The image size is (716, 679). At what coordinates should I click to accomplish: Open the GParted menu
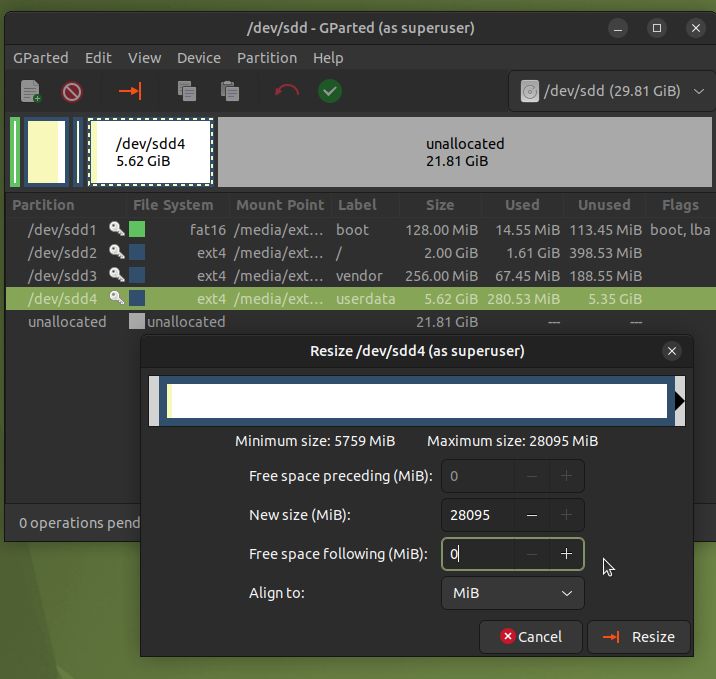[41, 58]
